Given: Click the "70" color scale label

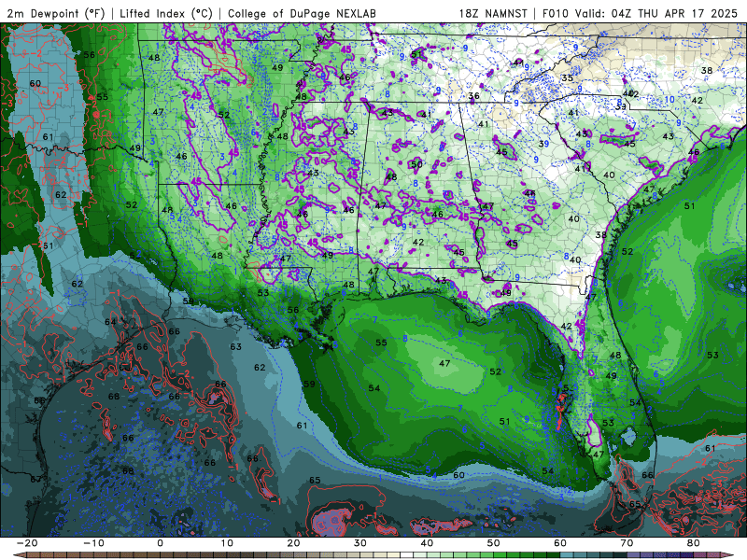Looking at the screenshot, I should click(x=627, y=543).
